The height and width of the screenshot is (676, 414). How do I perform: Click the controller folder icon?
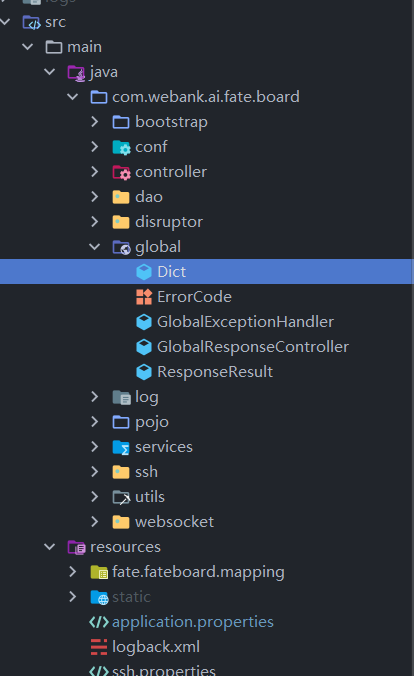(121, 172)
